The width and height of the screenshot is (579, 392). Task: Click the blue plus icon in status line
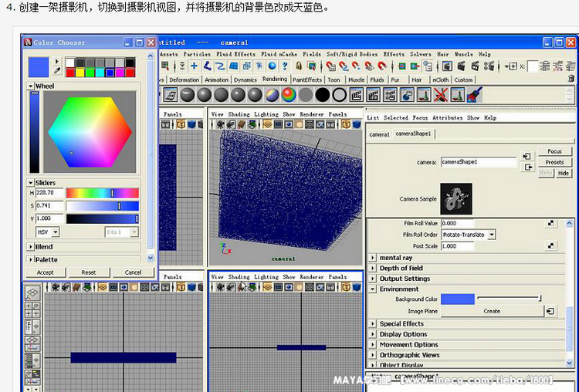[194, 66]
